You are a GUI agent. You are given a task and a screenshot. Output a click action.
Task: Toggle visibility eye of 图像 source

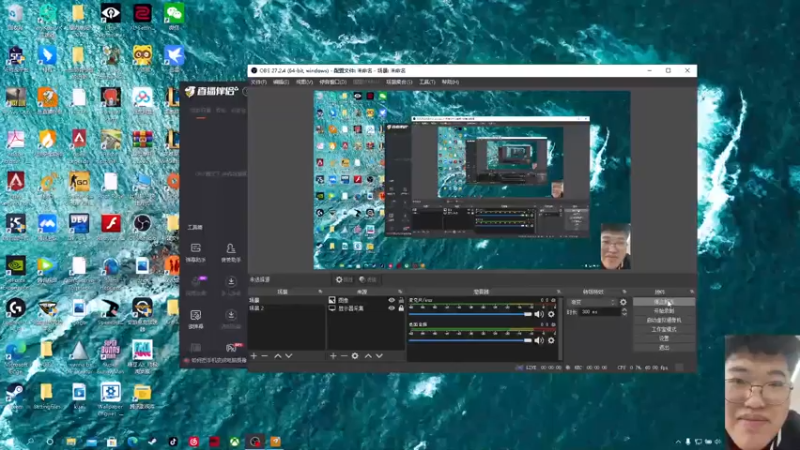pos(391,300)
